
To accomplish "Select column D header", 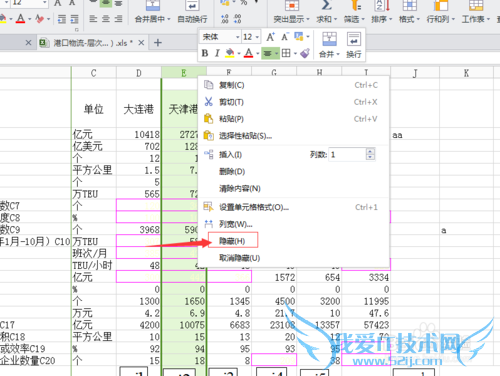I will tap(139, 73).
